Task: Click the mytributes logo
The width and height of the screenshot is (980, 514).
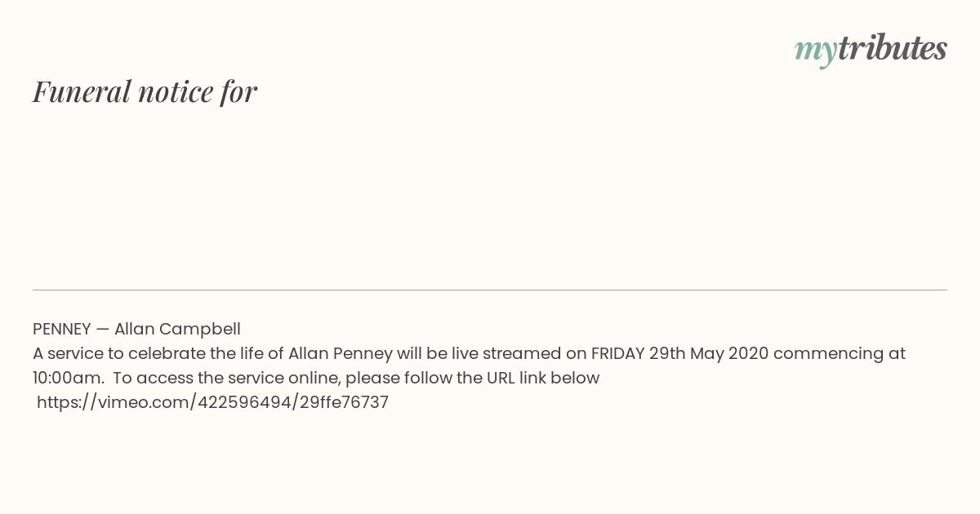Action: [x=871, y=50]
